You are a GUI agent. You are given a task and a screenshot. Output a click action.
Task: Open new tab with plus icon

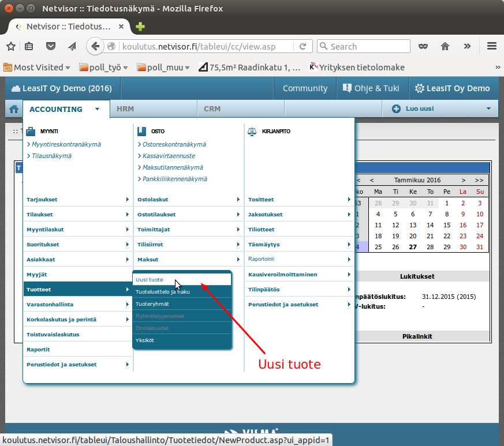[x=140, y=27]
